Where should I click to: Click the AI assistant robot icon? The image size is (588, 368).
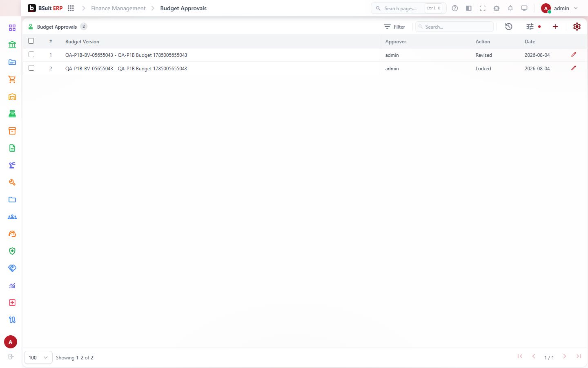click(497, 8)
